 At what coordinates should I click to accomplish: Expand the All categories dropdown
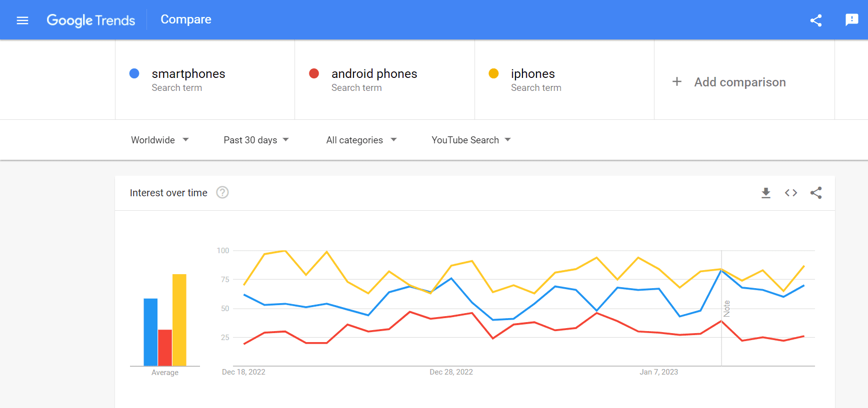pyautogui.click(x=361, y=140)
